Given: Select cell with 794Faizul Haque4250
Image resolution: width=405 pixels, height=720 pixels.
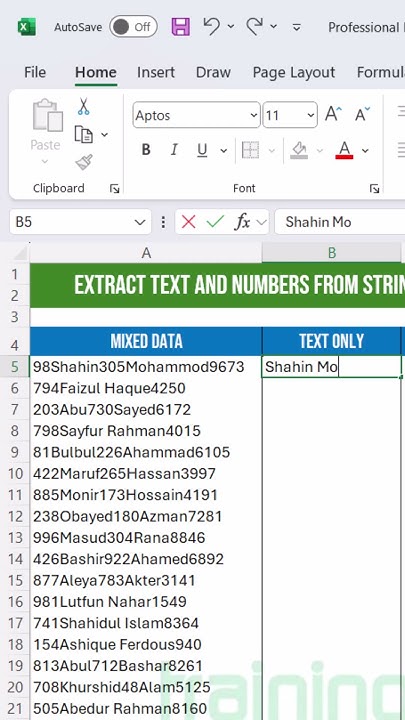Looking at the screenshot, I should (146, 388).
